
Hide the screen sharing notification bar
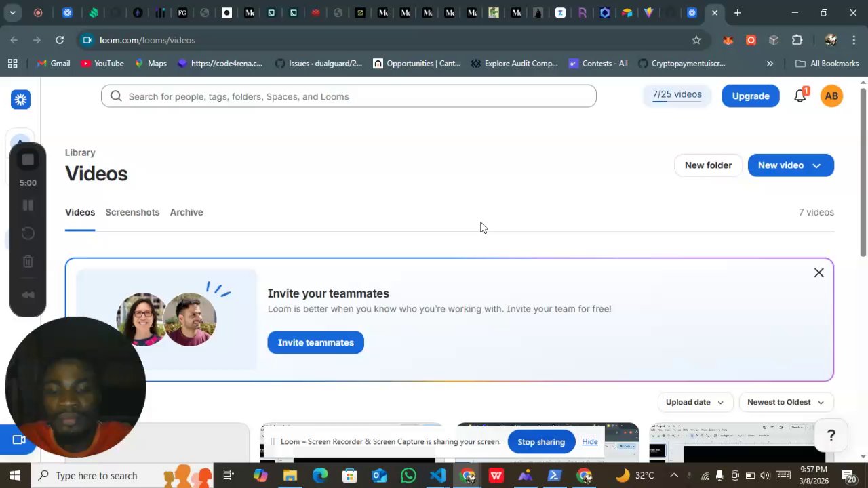589,442
